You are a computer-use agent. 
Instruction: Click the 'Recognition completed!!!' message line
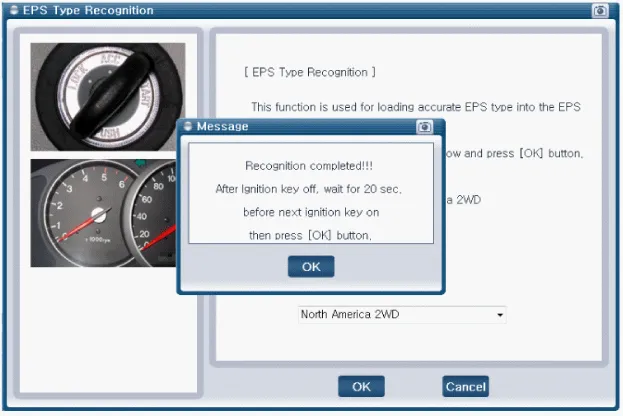tap(311, 165)
